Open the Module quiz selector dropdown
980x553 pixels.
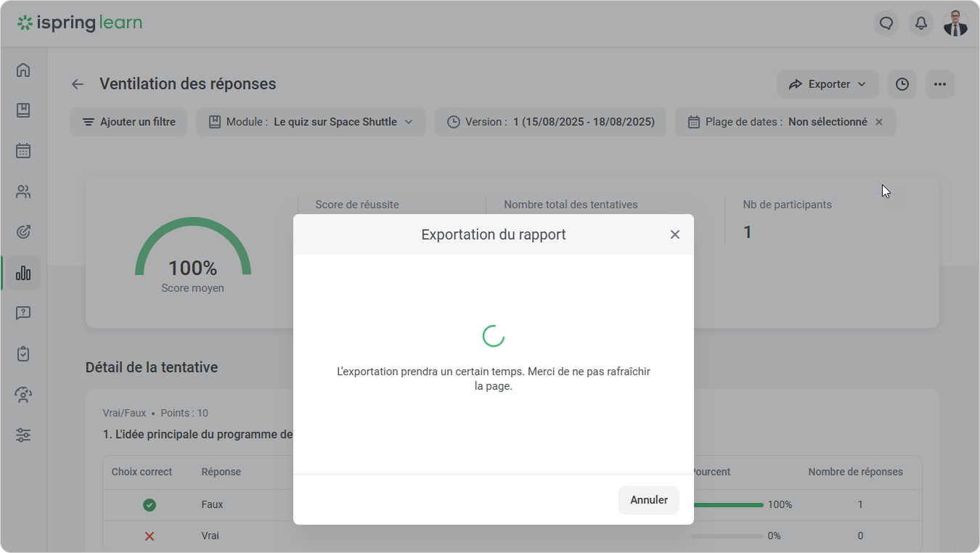click(x=311, y=122)
